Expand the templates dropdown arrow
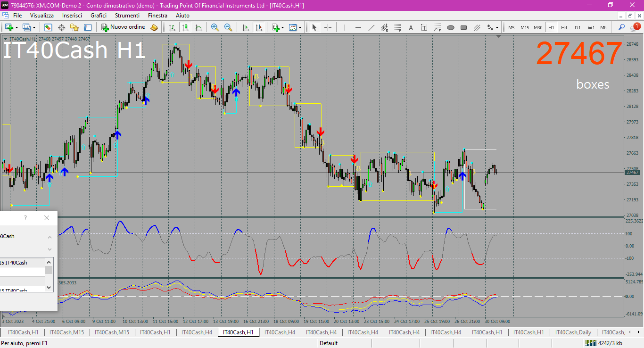The width and height of the screenshot is (644, 348). point(300,27)
